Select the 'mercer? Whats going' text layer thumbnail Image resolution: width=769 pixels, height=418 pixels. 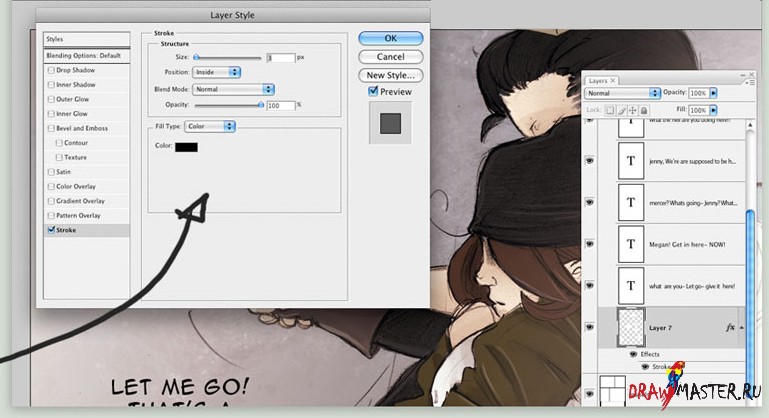631,203
